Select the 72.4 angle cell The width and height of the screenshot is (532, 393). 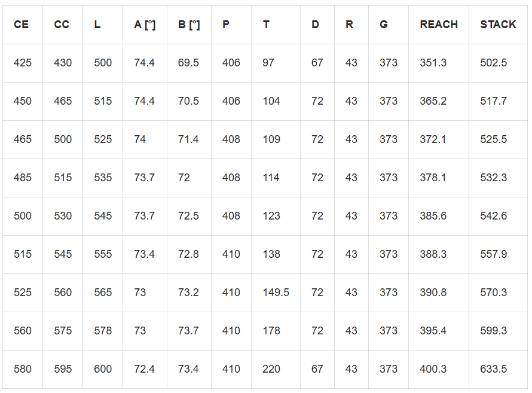click(x=144, y=369)
